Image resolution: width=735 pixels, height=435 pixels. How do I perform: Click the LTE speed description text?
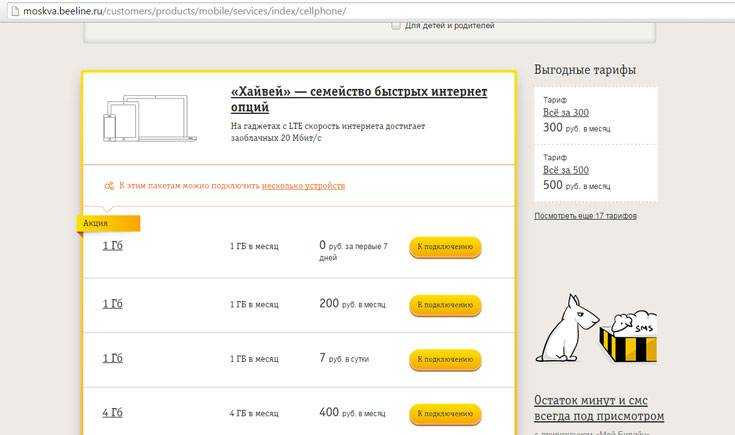pos(328,132)
